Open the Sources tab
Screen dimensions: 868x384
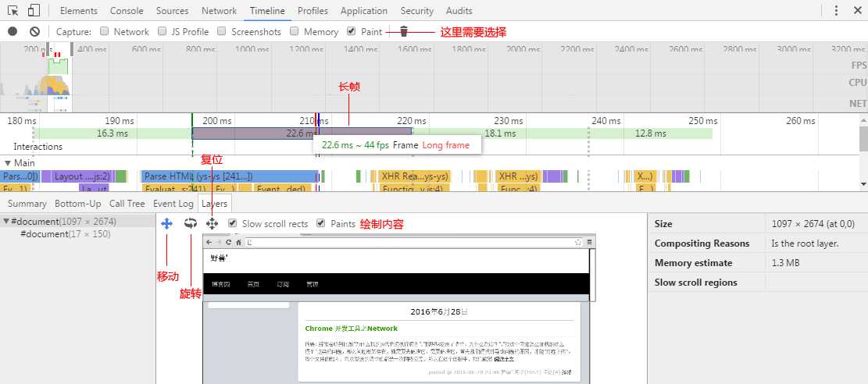tap(172, 10)
